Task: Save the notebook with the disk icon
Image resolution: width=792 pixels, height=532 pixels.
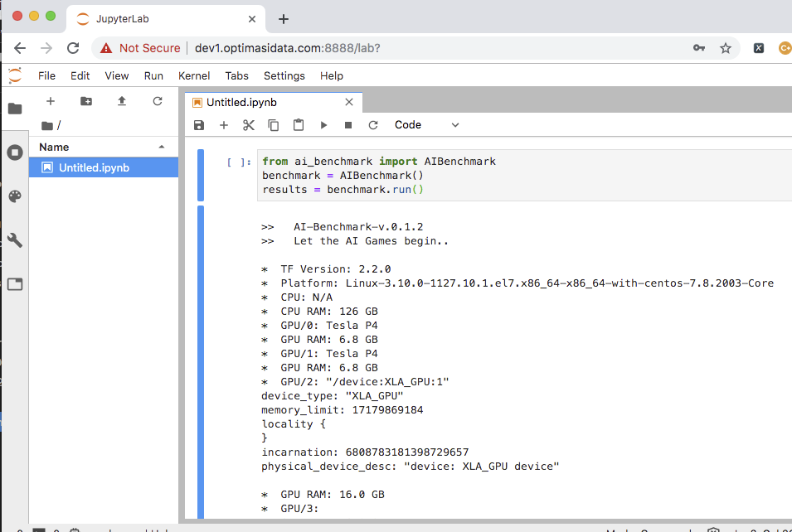Action: [x=199, y=125]
